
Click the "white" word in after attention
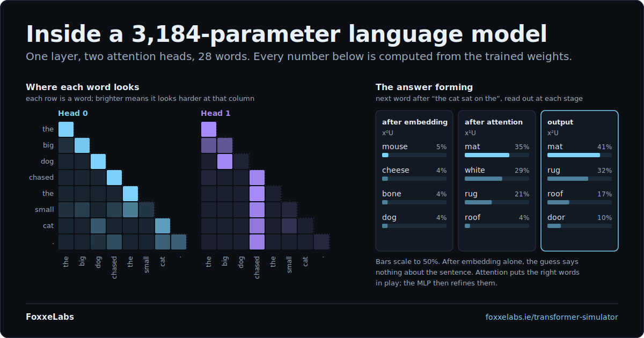click(475, 170)
